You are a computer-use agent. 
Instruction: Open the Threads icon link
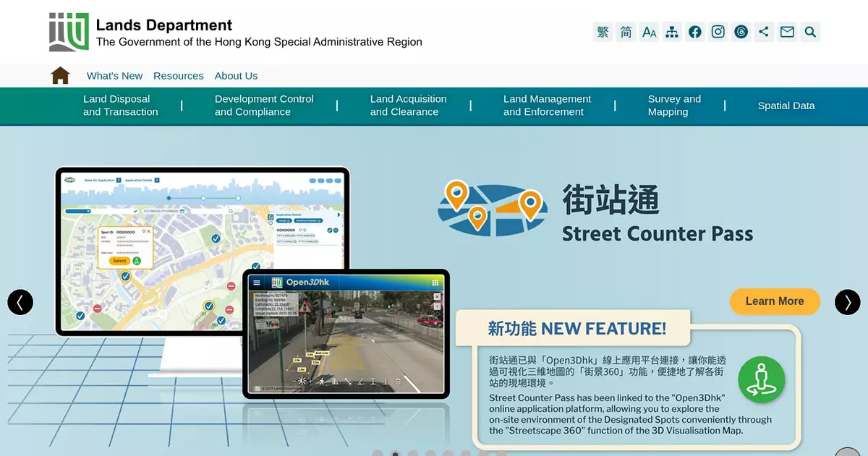[741, 32]
